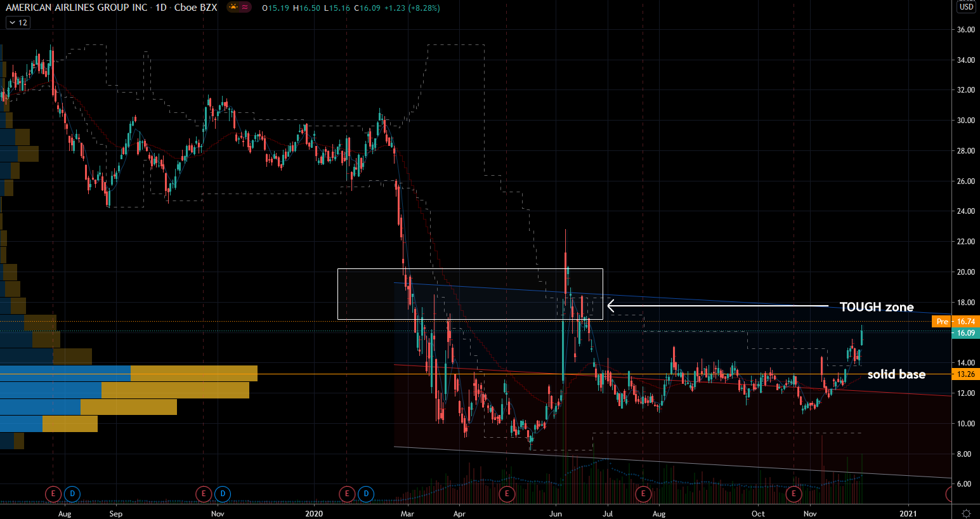980x519 pixels.
Task: Click the 30.00 price axis label
Action: 965,121
